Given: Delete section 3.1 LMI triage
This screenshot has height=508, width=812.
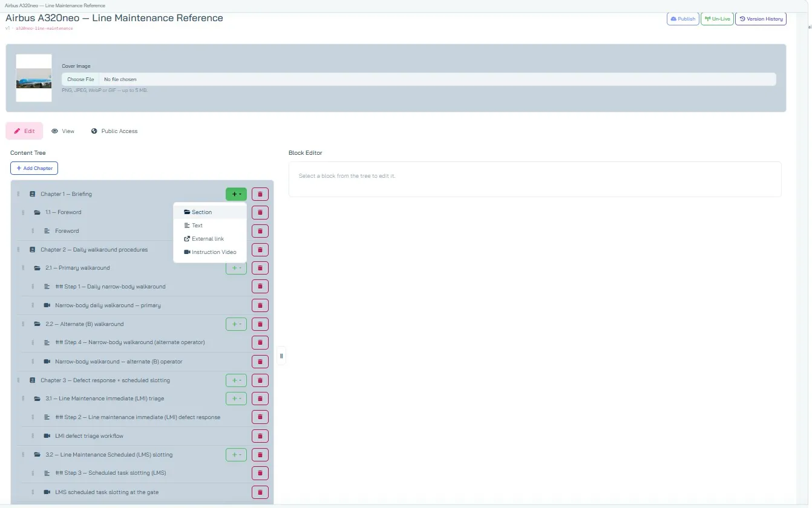Looking at the screenshot, I should pyautogui.click(x=260, y=399).
